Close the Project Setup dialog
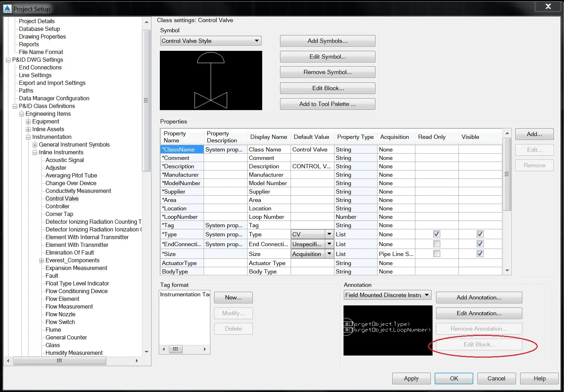The width and height of the screenshot is (564, 392). [548, 6]
